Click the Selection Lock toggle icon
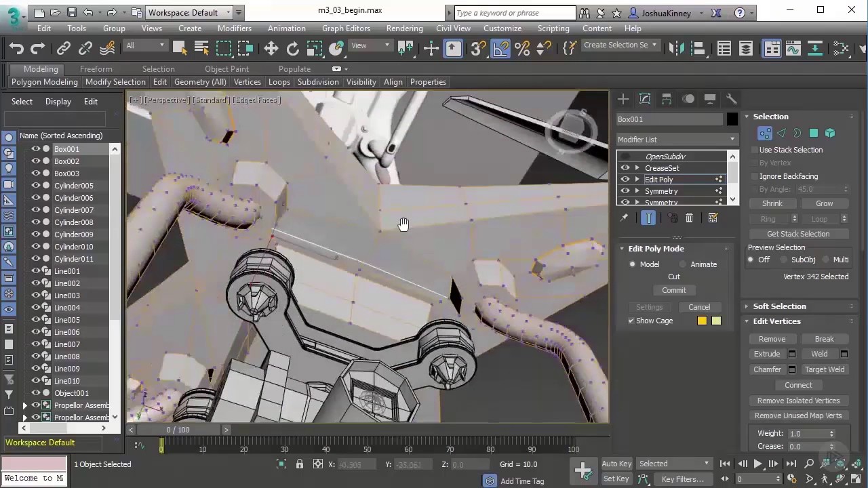The height and width of the screenshot is (488, 868). [x=300, y=464]
